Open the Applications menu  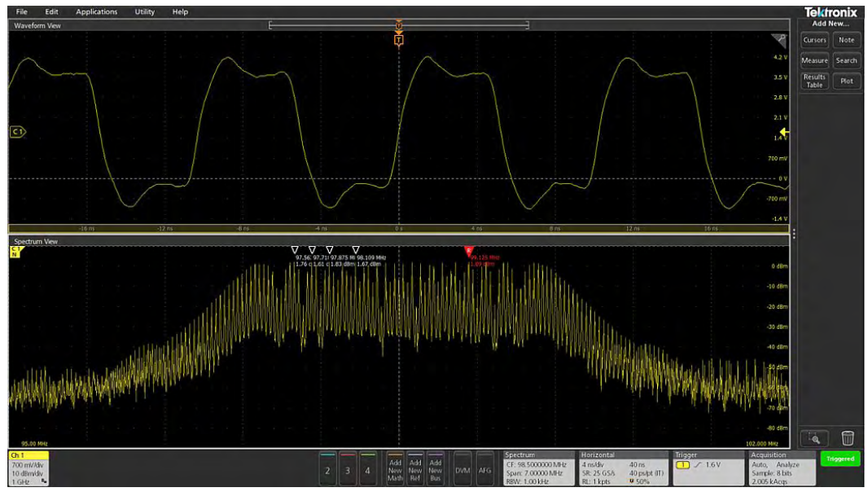coord(96,11)
